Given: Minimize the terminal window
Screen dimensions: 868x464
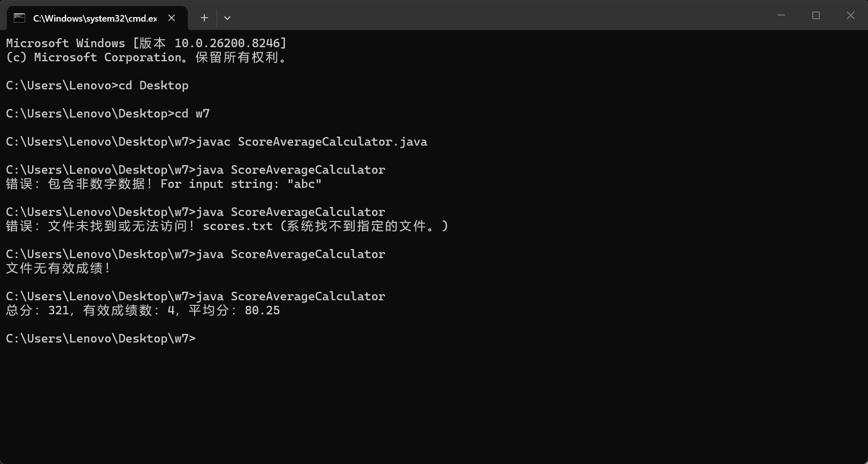Looking at the screenshot, I should pos(781,16).
